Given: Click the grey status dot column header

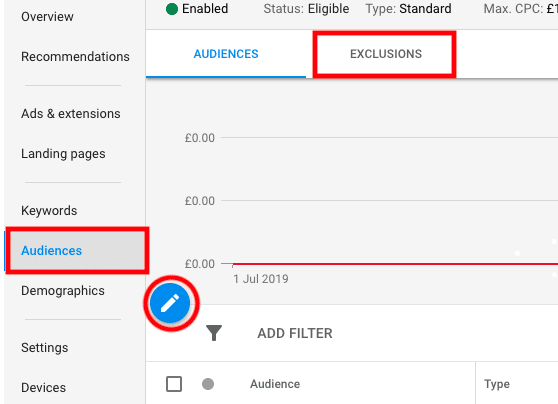Looking at the screenshot, I should tap(208, 384).
